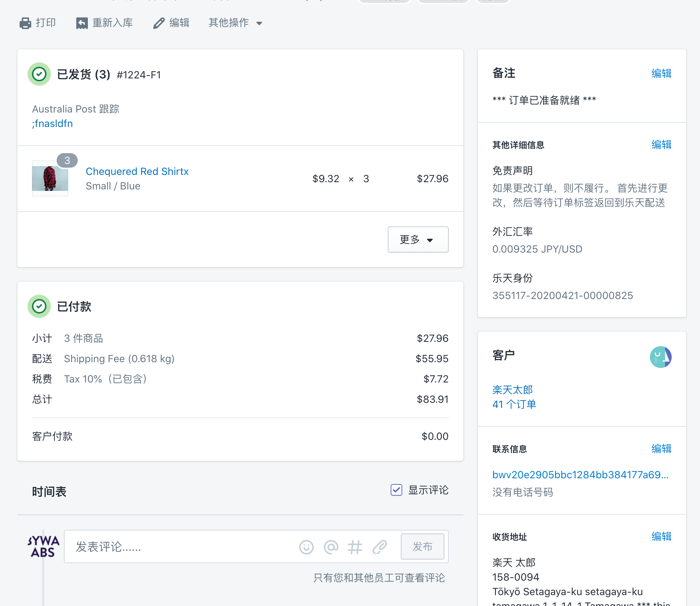The height and width of the screenshot is (606, 700).
Task: Click the red shirt product thumbnail
Action: pyautogui.click(x=50, y=178)
